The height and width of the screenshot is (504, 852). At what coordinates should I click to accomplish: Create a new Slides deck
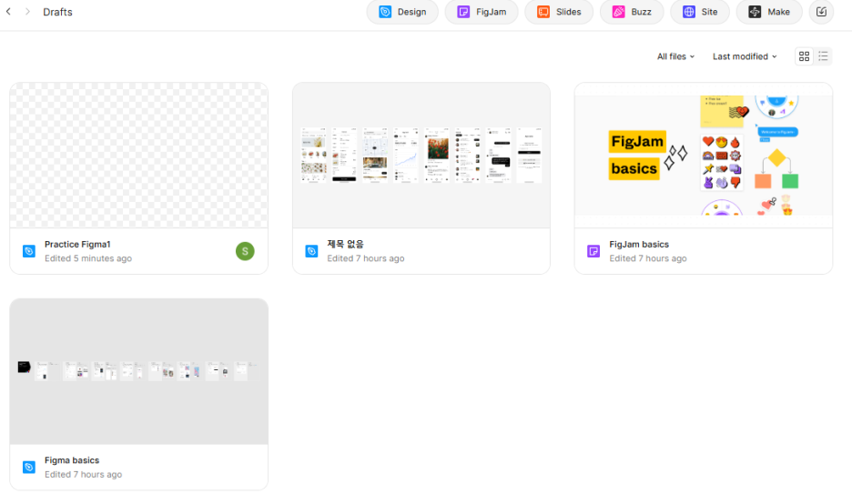[x=559, y=12]
